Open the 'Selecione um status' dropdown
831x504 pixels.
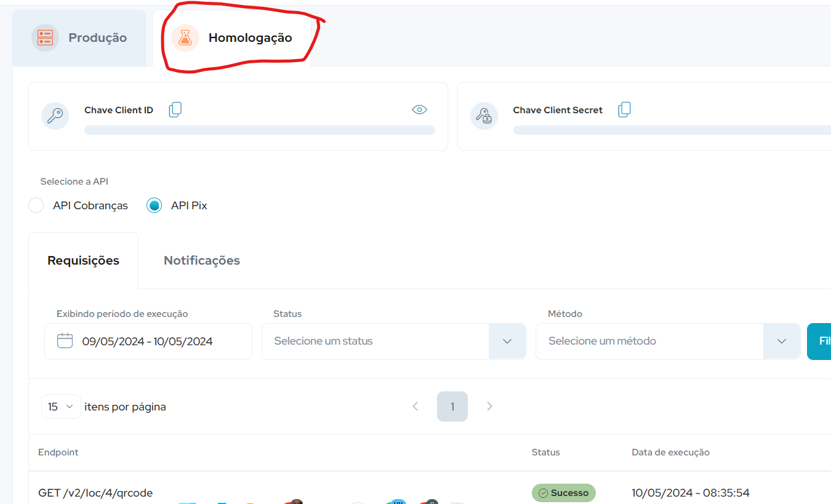(x=394, y=341)
